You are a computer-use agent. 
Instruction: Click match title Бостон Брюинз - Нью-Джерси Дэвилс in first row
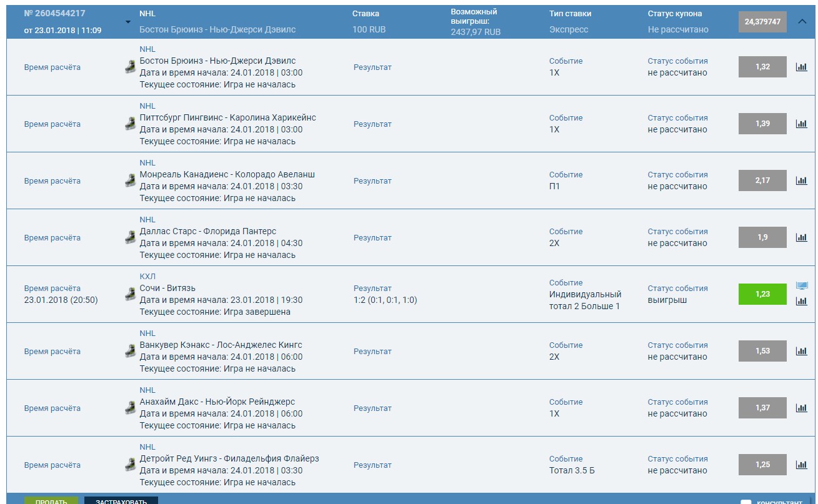pyautogui.click(x=217, y=61)
